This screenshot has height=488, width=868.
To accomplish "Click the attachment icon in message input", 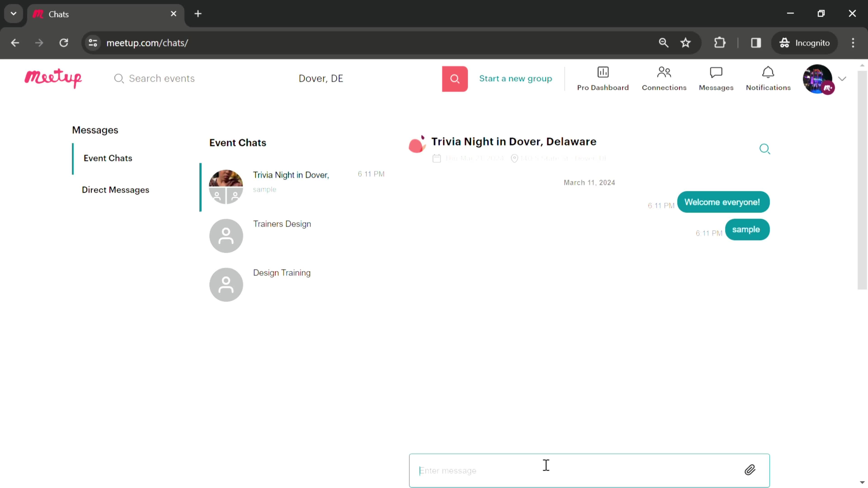I will coord(750,470).
